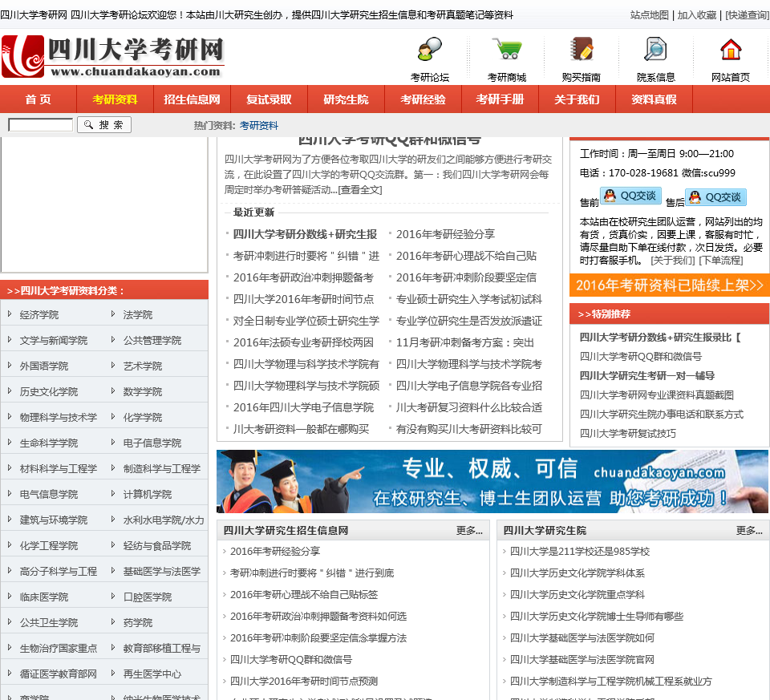Open 四川大学考研分数线+研究生报 in 最近更新

(305, 235)
